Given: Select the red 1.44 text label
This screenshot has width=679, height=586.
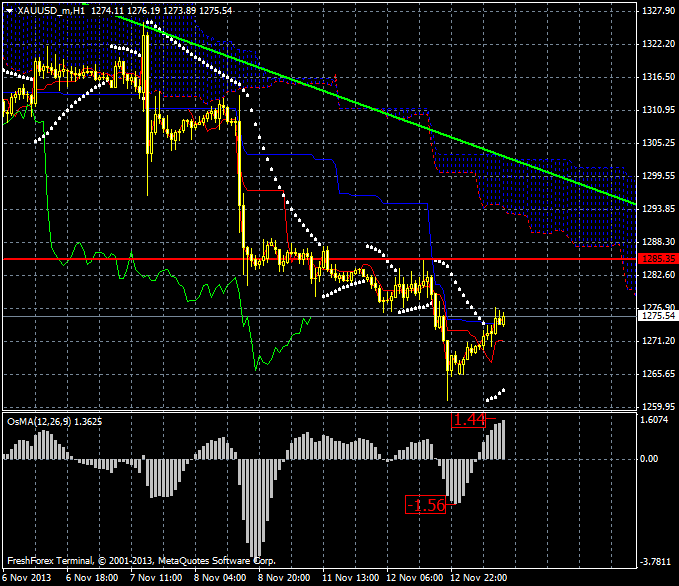Looking at the screenshot, I should pyautogui.click(x=469, y=420).
